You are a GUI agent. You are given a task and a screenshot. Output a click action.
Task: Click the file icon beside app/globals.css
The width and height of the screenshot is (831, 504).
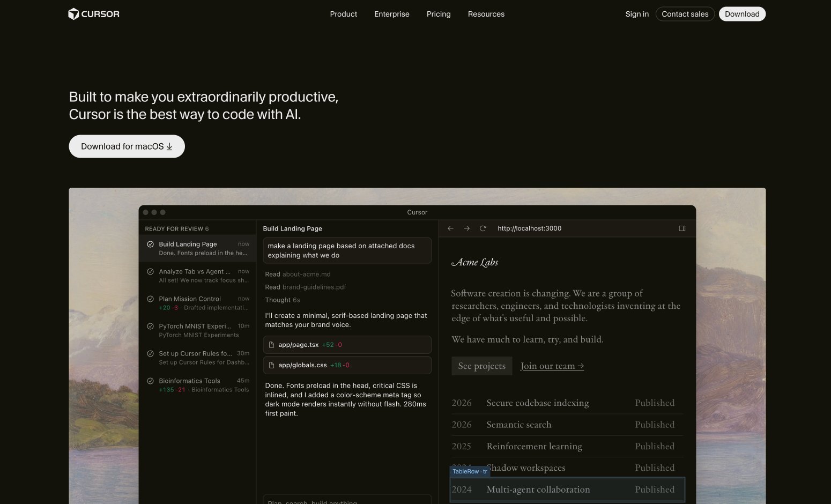[x=271, y=365]
